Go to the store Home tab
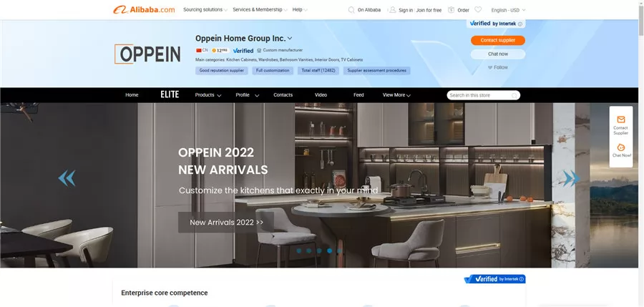The height and width of the screenshot is (307, 644). point(132,95)
